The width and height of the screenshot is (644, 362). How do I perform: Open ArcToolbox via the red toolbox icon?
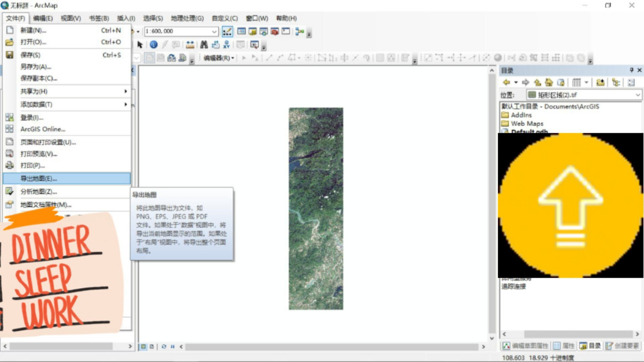click(274, 31)
